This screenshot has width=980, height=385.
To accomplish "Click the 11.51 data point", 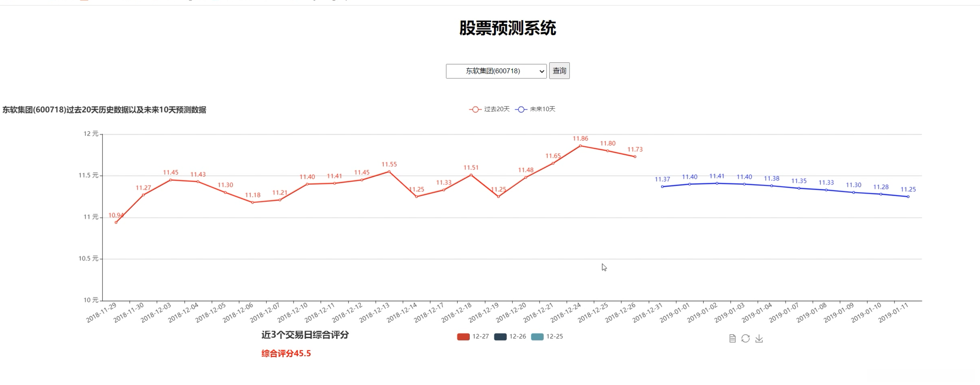I will (471, 175).
